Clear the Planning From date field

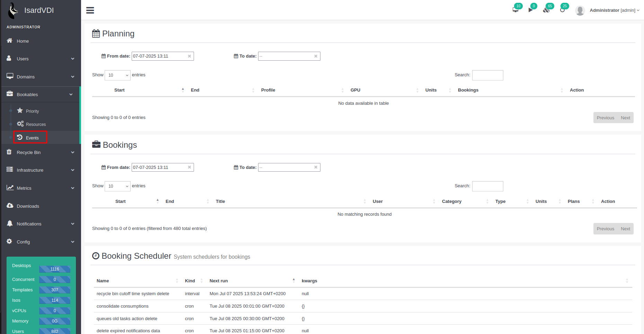(189, 56)
